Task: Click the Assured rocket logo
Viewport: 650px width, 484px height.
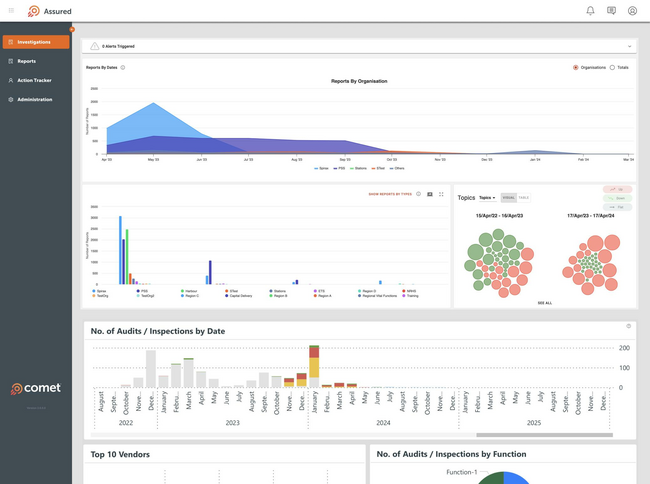Action: click(x=34, y=11)
